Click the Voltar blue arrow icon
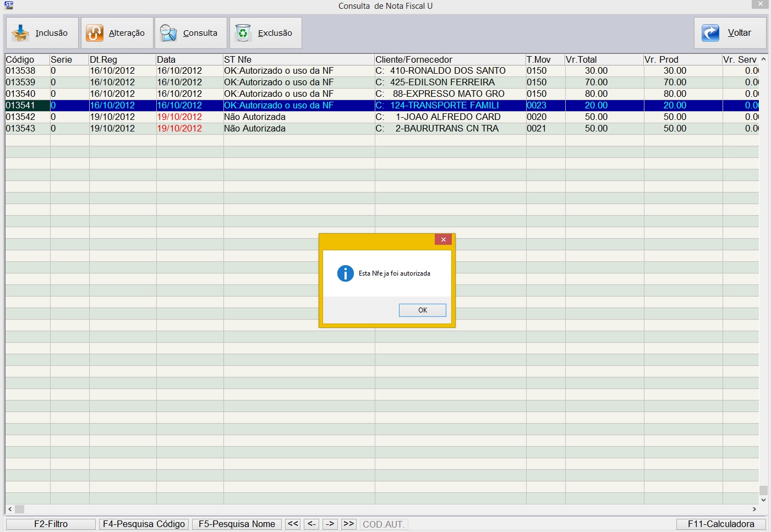This screenshot has width=771, height=532. (x=710, y=33)
